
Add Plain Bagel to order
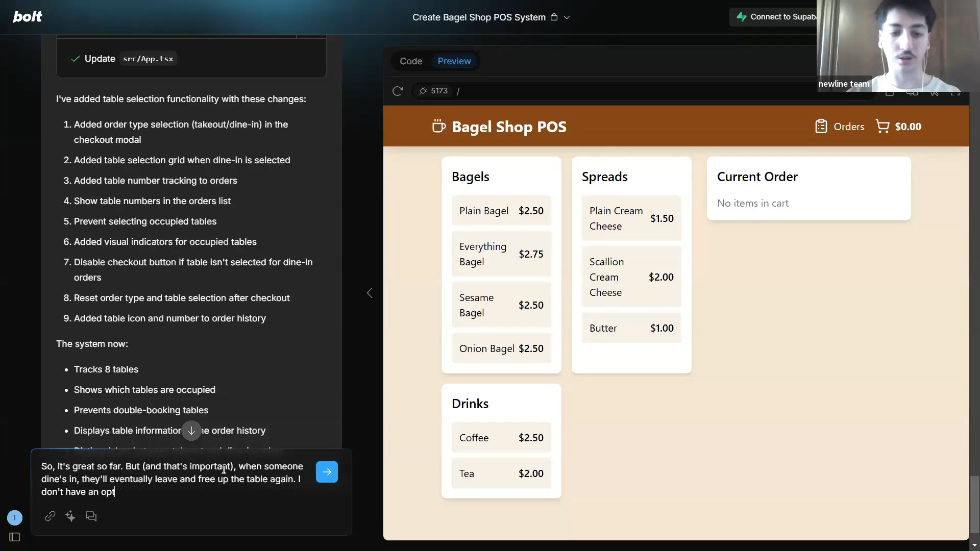pos(501,211)
